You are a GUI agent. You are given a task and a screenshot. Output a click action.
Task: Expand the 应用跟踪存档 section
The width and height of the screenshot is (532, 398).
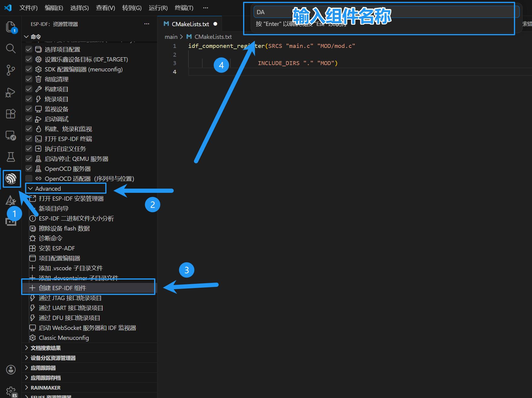tap(90, 378)
